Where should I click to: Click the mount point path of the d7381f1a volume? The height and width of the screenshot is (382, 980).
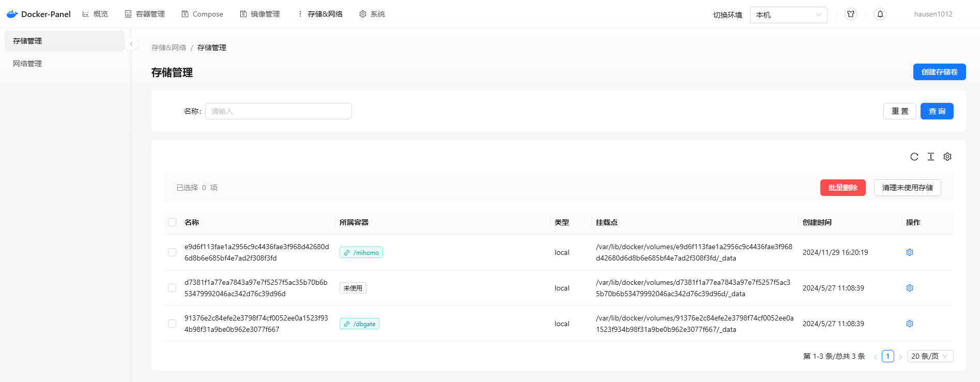693,288
